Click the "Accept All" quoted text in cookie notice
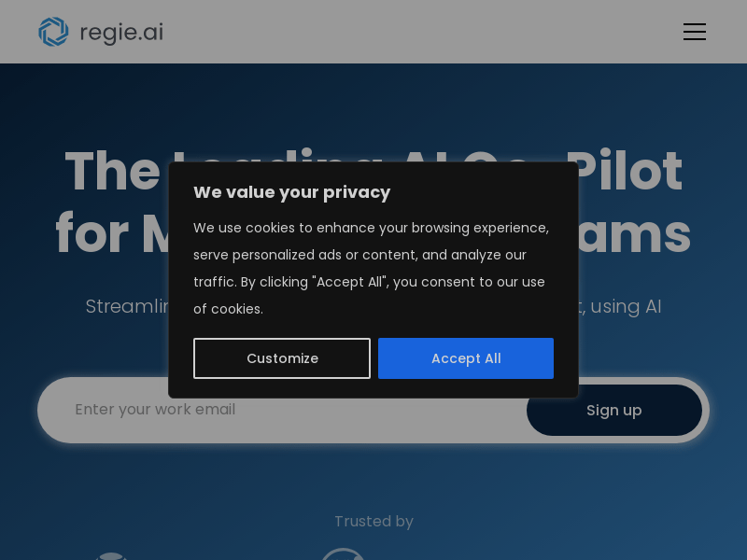Viewport: 747px width, 560px height. click(x=350, y=282)
